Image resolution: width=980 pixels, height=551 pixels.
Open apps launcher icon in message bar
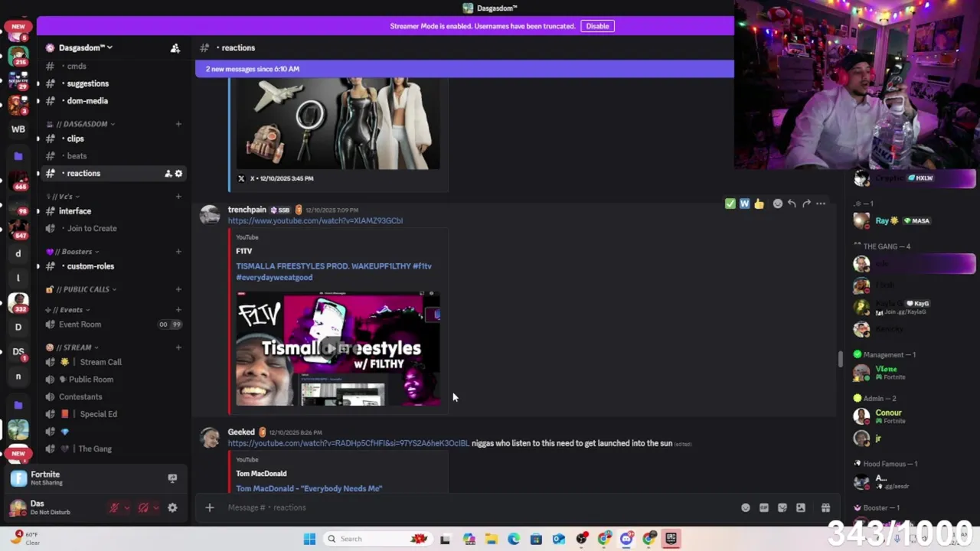pyautogui.click(x=825, y=507)
